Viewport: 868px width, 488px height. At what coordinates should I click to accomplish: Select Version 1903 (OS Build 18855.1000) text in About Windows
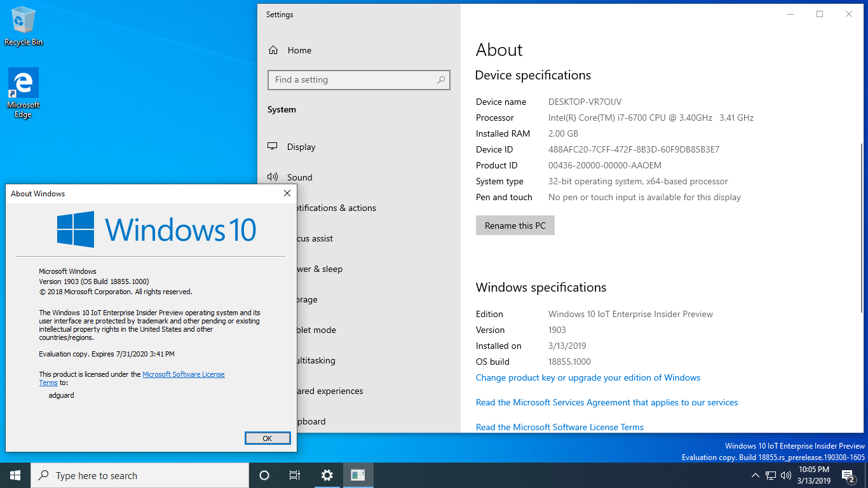[x=94, y=281]
